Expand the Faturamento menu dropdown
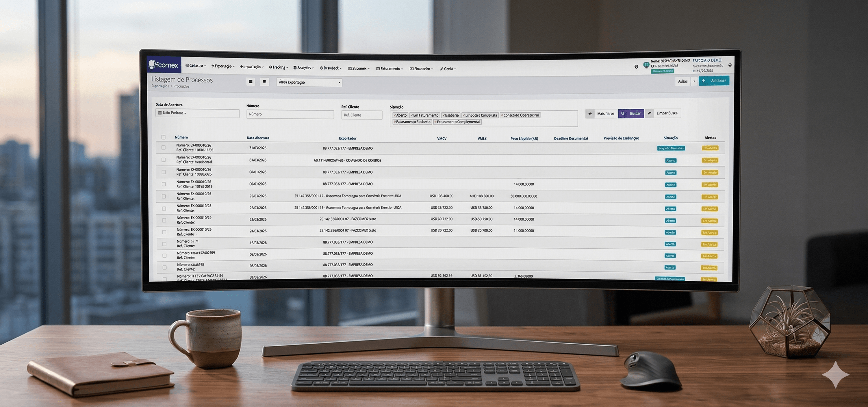Screen dimensions: 868x407 coord(390,69)
